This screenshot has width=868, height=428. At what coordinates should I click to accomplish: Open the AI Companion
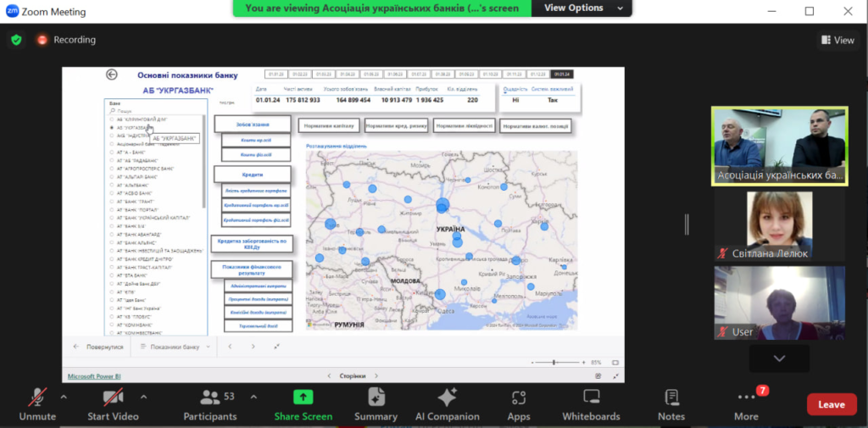448,405
